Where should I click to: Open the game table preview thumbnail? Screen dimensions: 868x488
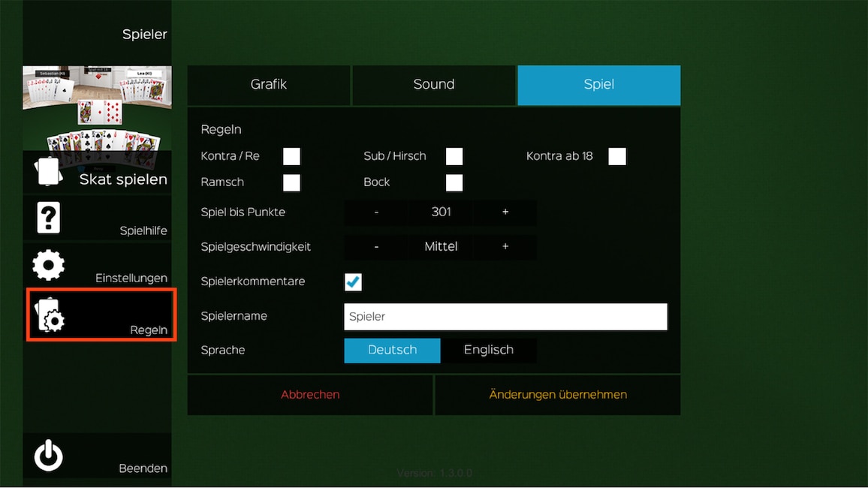[x=98, y=108]
